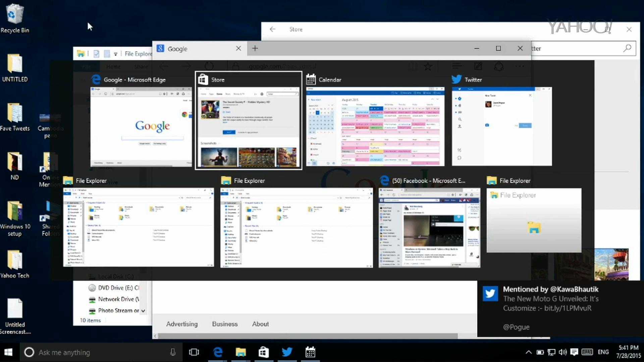Open the Store app from taskbar
This screenshot has height=362, width=644.
(264, 352)
